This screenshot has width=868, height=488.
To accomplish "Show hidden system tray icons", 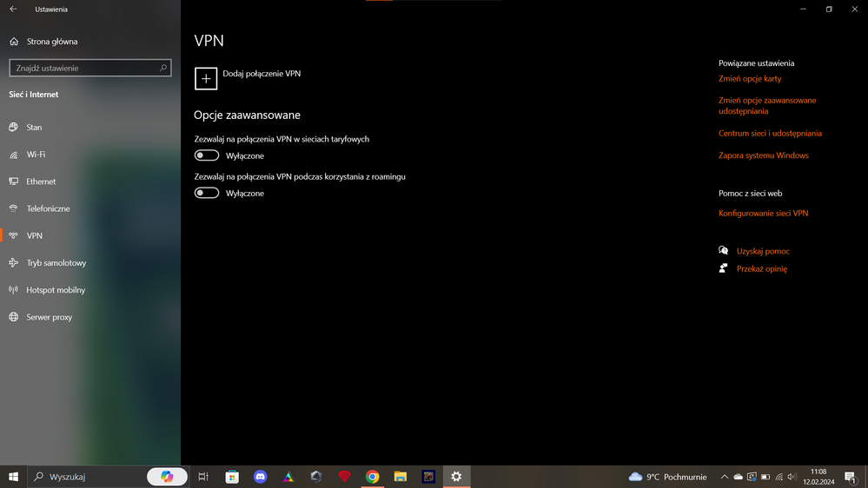I will point(724,477).
